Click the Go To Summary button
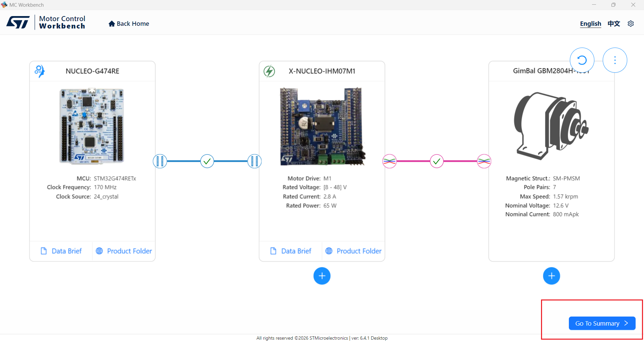This screenshot has height=341, width=644. pos(602,323)
